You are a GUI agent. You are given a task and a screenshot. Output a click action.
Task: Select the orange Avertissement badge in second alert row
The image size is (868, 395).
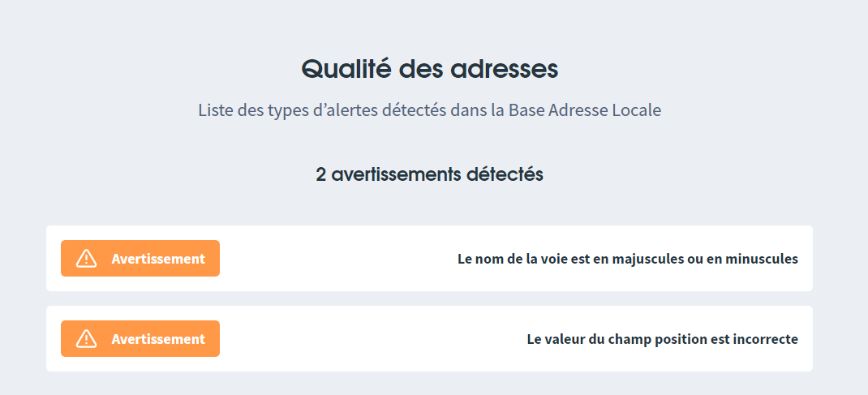[x=140, y=338]
